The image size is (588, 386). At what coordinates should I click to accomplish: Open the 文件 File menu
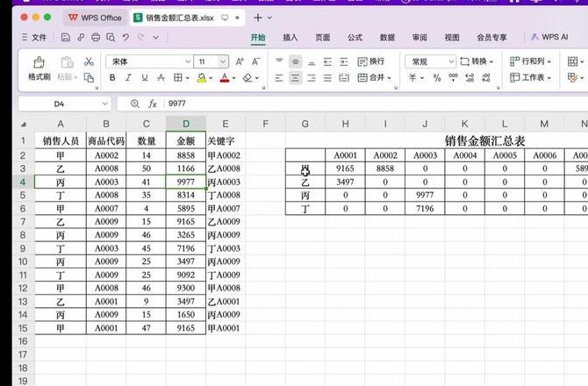tap(34, 38)
